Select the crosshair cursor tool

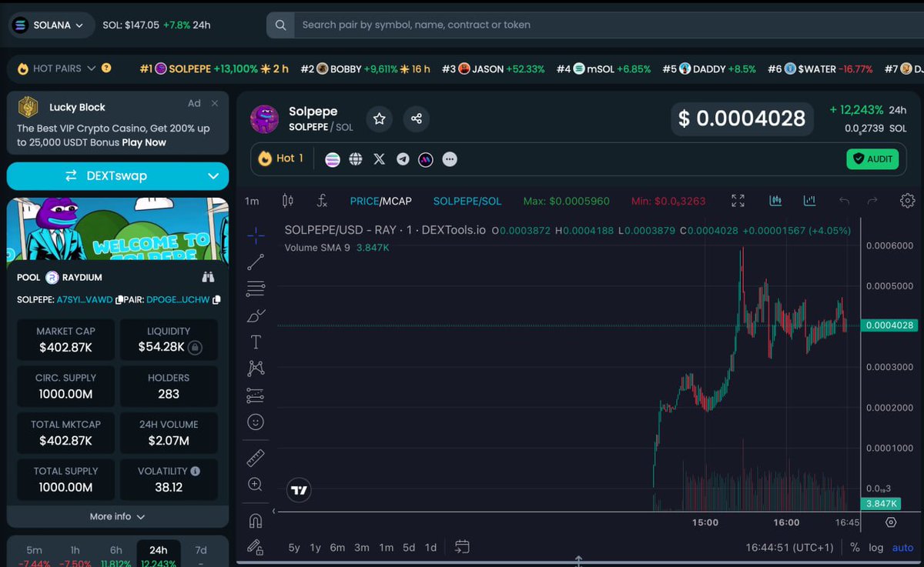(256, 235)
